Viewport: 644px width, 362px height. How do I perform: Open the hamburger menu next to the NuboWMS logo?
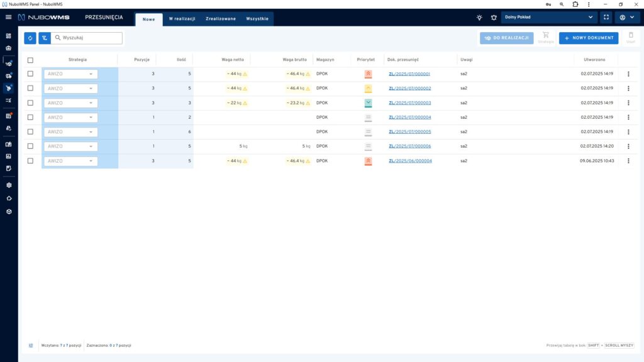[8, 18]
